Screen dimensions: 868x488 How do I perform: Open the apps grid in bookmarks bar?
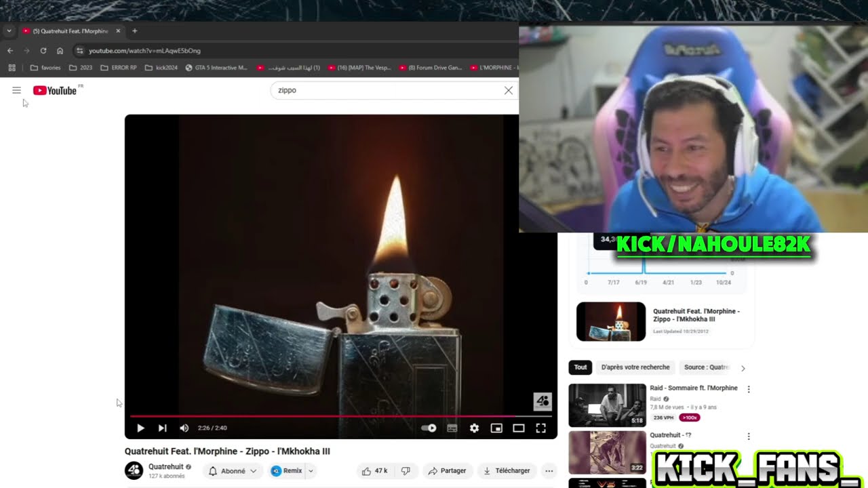12,68
